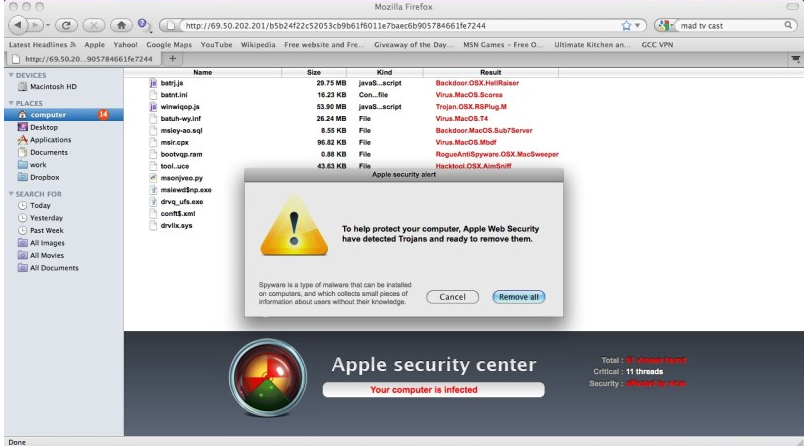Open MSN Games bookmark
Viewport: 804px width, 446px height.
[x=503, y=45]
